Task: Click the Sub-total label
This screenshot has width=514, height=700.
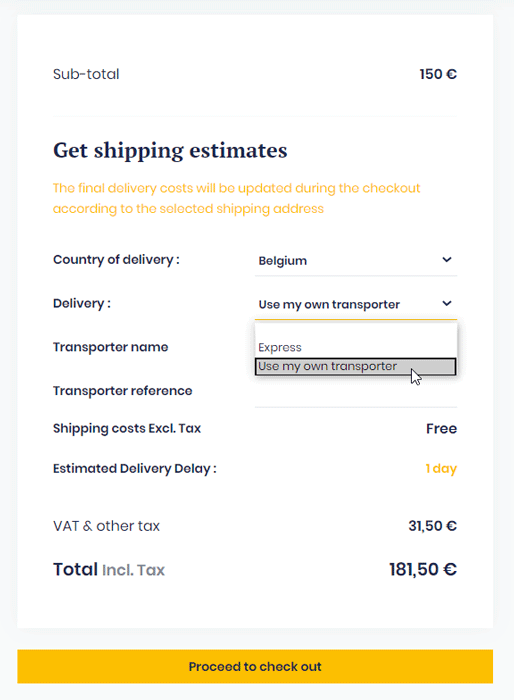Action: (x=86, y=74)
